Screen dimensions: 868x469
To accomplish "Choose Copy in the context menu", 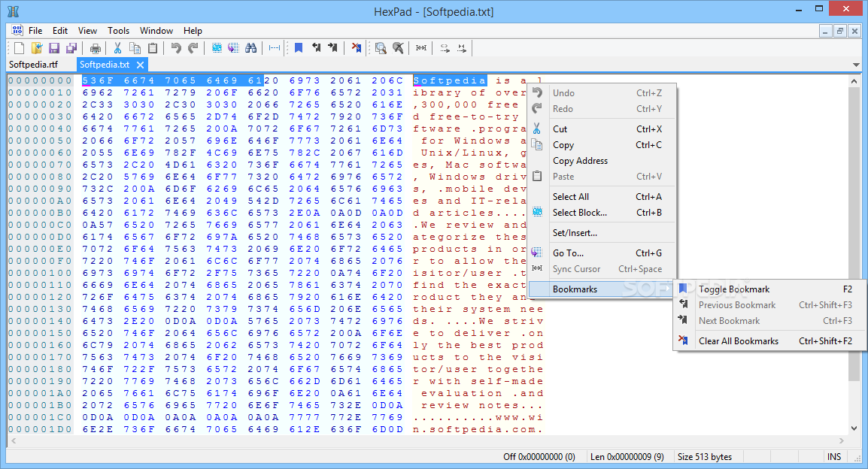I will click(x=602, y=145).
